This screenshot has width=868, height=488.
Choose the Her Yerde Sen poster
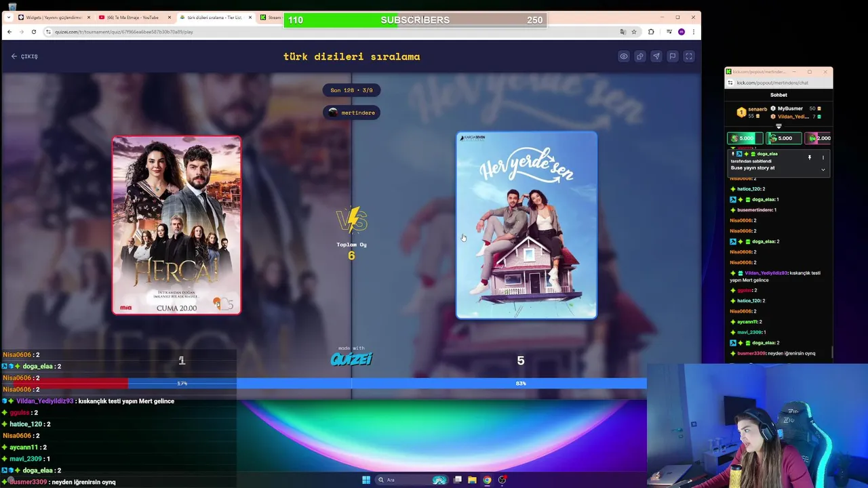point(526,225)
